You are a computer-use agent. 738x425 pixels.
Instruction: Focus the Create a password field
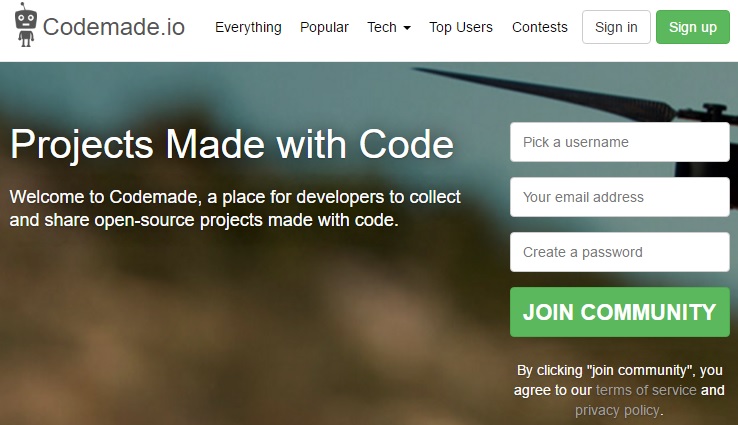tap(620, 252)
